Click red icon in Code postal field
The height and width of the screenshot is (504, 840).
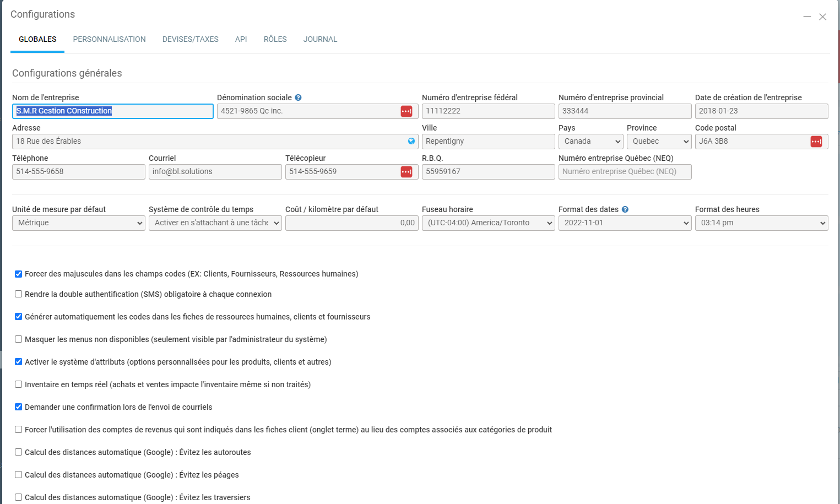[x=816, y=142]
